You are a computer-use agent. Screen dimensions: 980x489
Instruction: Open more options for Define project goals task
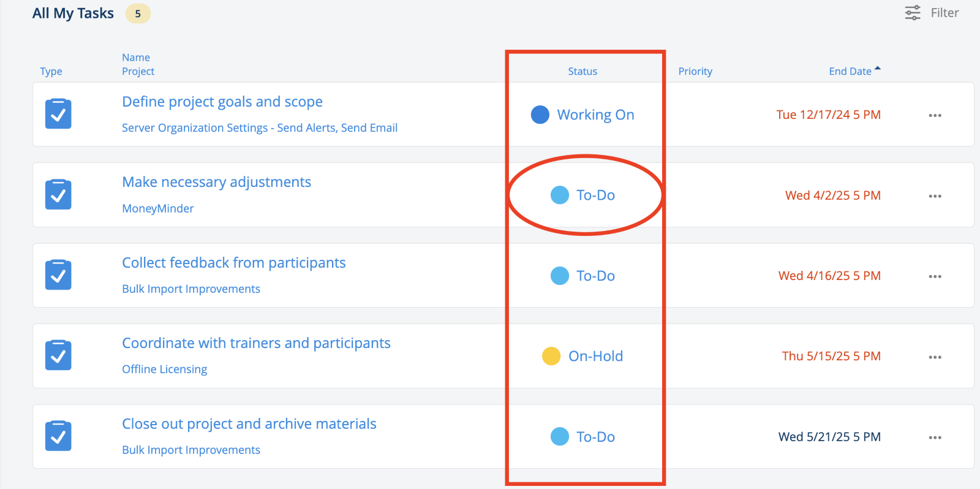coord(935,115)
